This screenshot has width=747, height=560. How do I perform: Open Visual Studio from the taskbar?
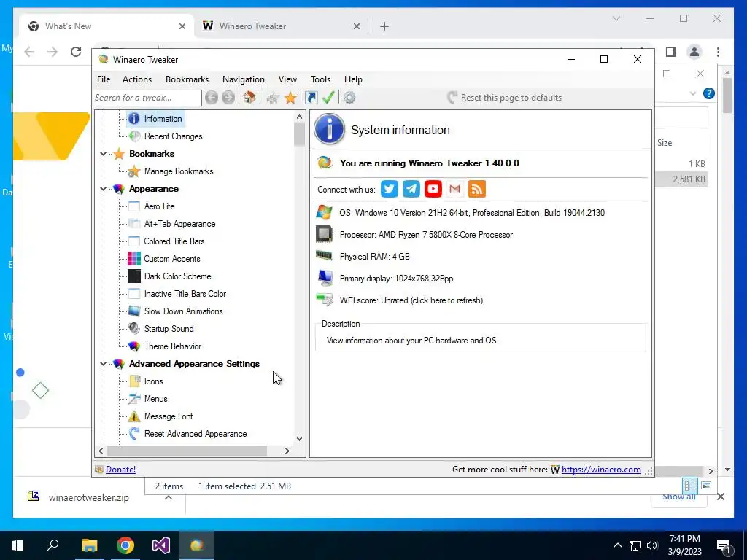point(161,545)
